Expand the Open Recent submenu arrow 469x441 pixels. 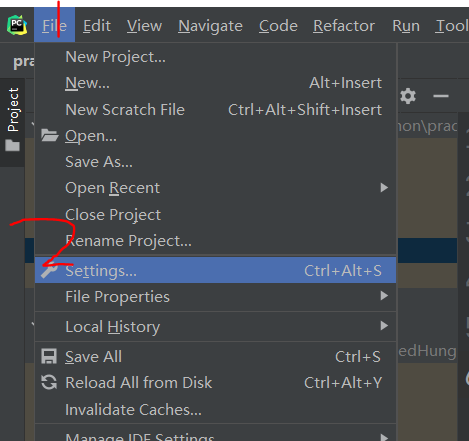[x=384, y=188]
